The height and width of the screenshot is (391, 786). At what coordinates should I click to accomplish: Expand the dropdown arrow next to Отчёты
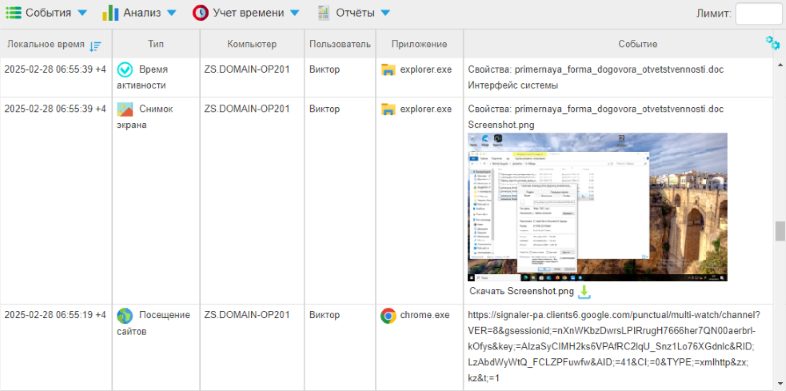pyautogui.click(x=385, y=13)
